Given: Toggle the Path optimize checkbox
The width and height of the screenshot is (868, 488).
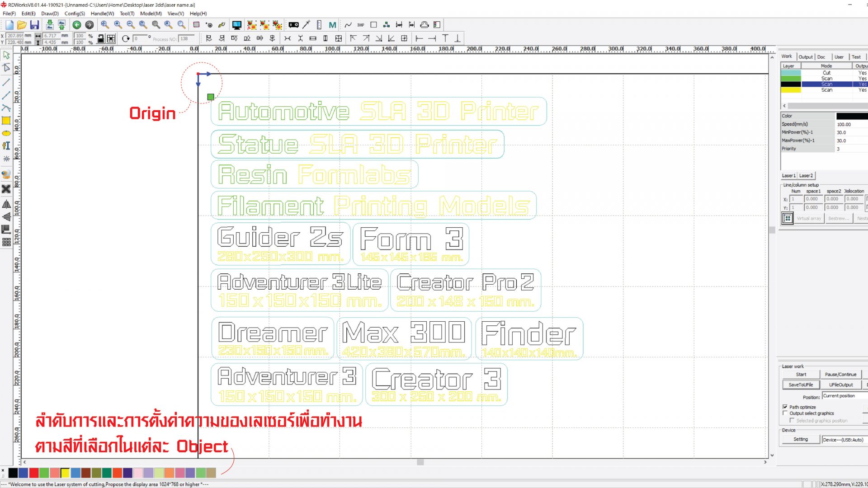Looking at the screenshot, I should [x=785, y=407].
